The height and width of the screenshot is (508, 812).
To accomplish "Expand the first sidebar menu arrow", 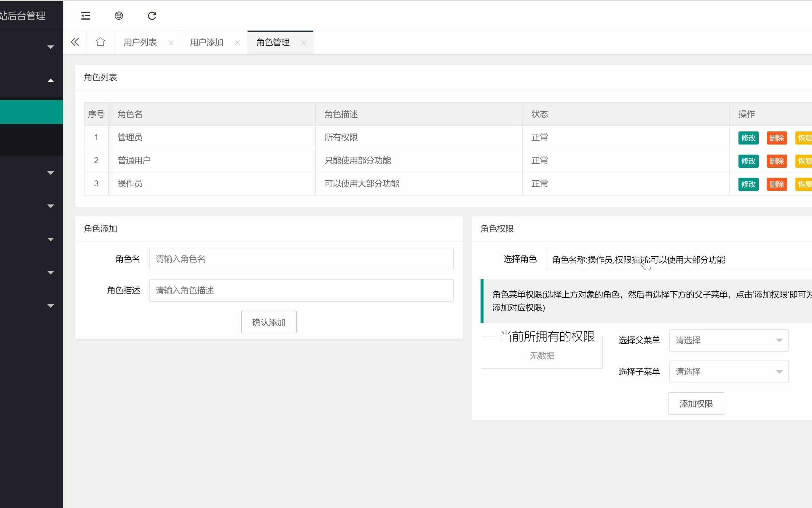I will click(x=51, y=47).
